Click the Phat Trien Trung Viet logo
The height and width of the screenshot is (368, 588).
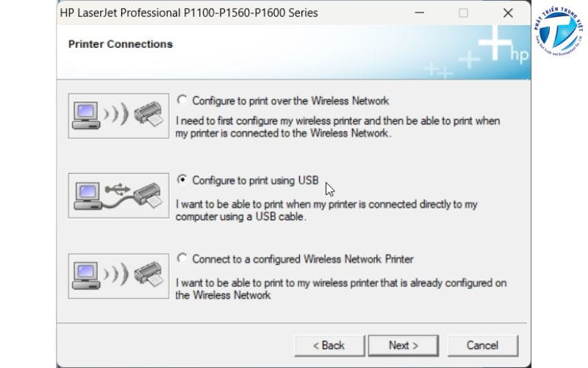[557, 35]
